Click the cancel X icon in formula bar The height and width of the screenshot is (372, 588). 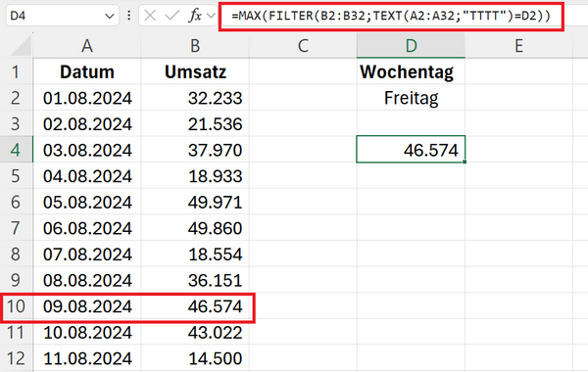pos(150,16)
